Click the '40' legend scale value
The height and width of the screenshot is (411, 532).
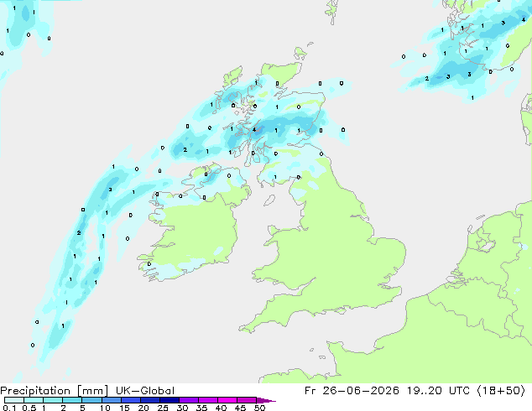coord(221,408)
